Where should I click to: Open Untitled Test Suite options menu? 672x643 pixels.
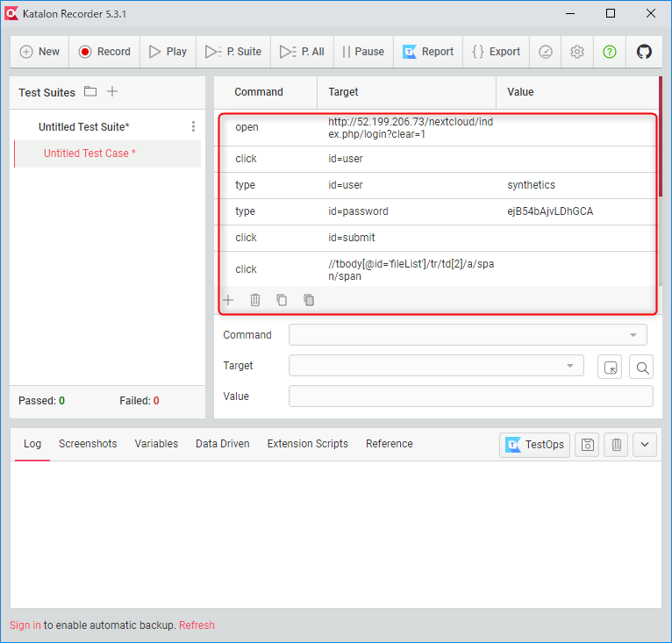click(x=193, y=126)
